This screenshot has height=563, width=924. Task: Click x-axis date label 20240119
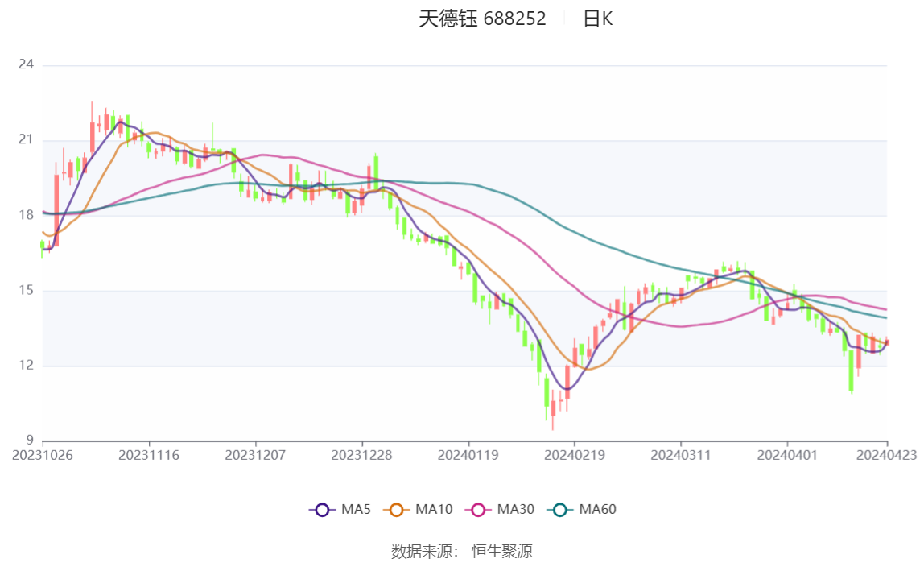[468, 455]
